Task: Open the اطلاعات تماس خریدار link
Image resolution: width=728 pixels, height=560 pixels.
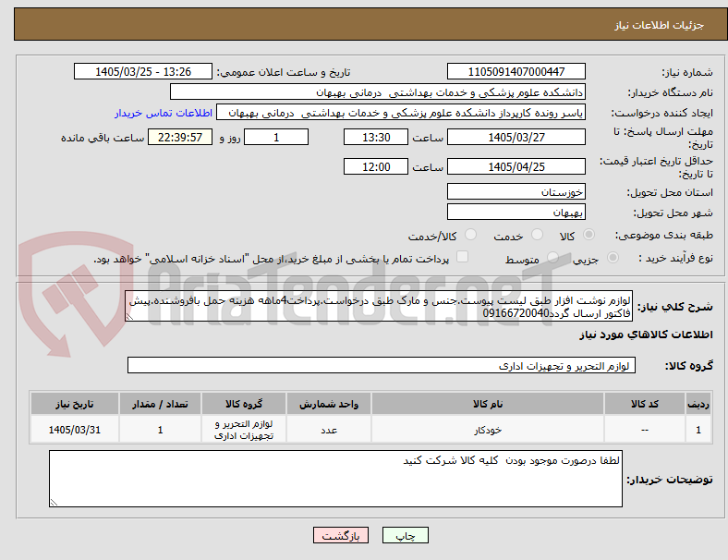Action: [x=164, y=113]
